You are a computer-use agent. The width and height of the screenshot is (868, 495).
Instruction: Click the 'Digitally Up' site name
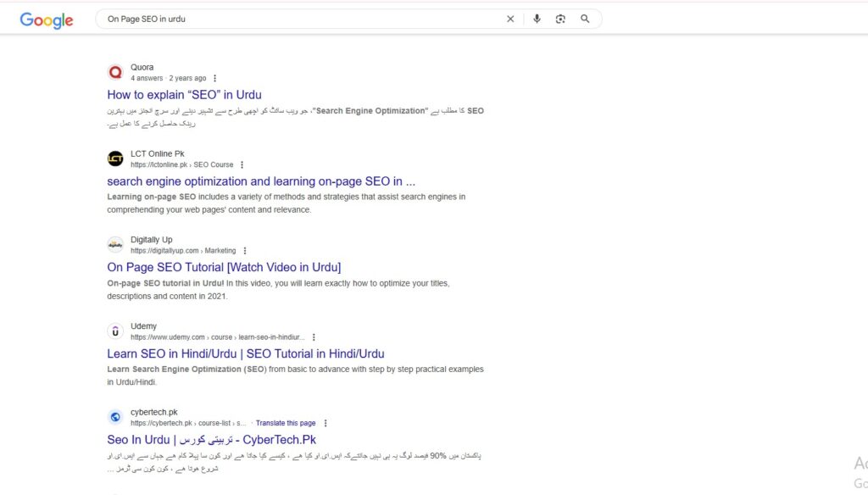(x=151, y=239)
